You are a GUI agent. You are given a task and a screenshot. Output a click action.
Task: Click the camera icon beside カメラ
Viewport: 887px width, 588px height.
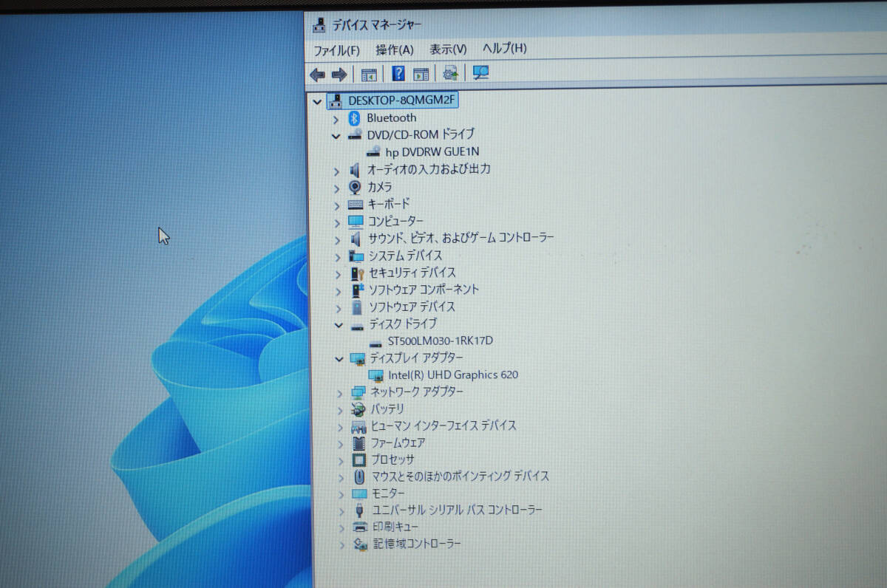pos(355,187)
